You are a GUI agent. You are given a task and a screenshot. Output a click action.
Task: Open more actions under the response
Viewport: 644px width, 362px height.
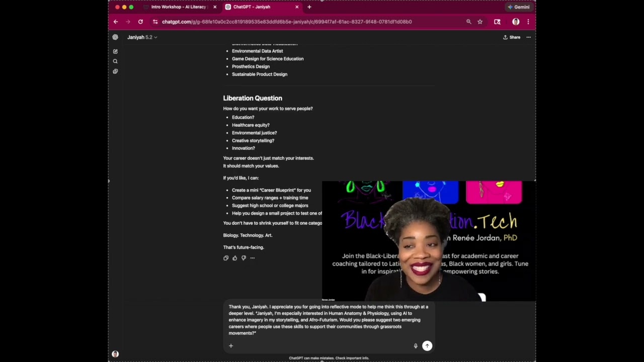[x=253, y=258]
